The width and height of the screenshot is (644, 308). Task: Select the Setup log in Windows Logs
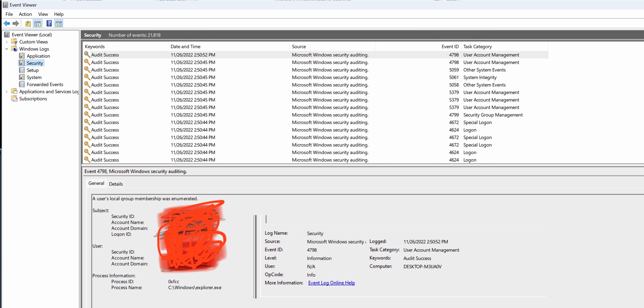33,70
